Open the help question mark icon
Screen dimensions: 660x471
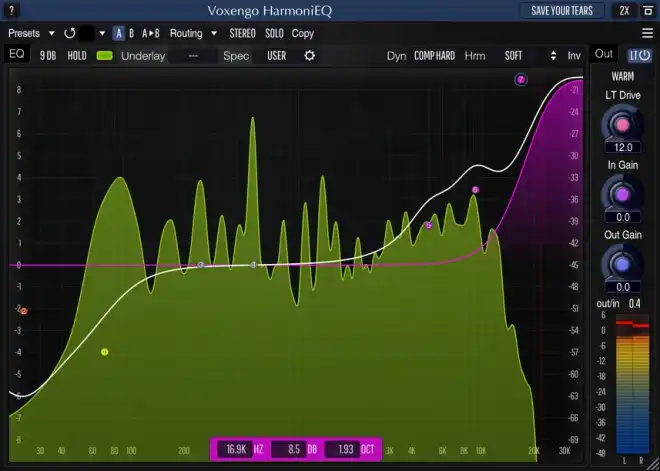click(11, 10)
